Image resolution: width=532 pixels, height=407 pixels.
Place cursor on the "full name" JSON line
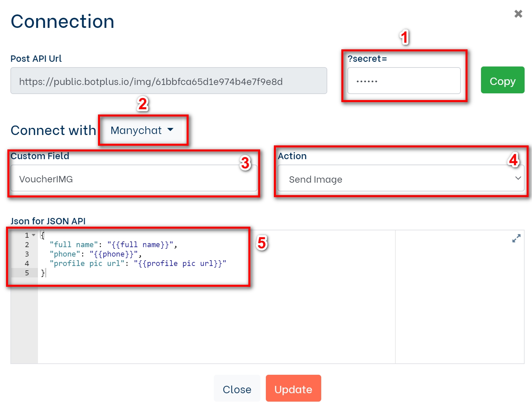113,245
